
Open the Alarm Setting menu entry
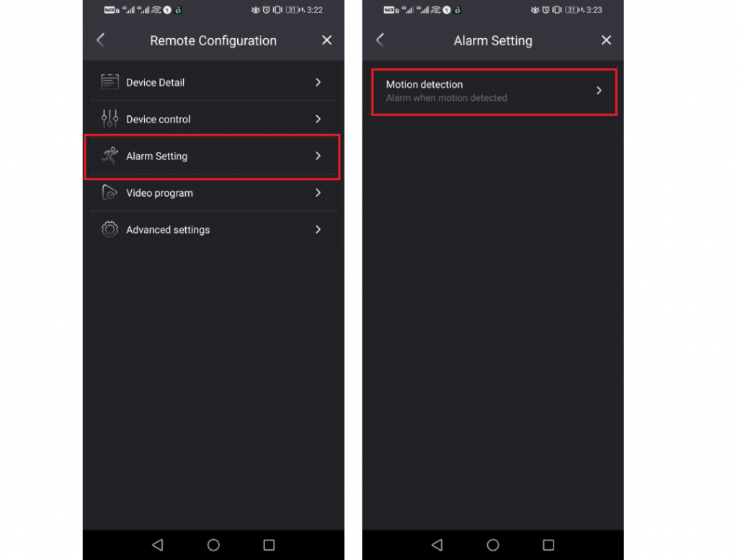(x=213, y=156)
